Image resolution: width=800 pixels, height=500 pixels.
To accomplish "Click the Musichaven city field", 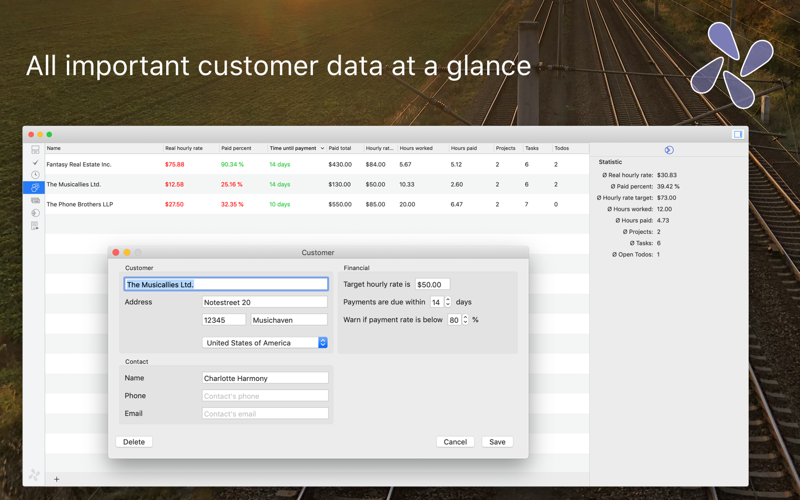I will 289,320.
